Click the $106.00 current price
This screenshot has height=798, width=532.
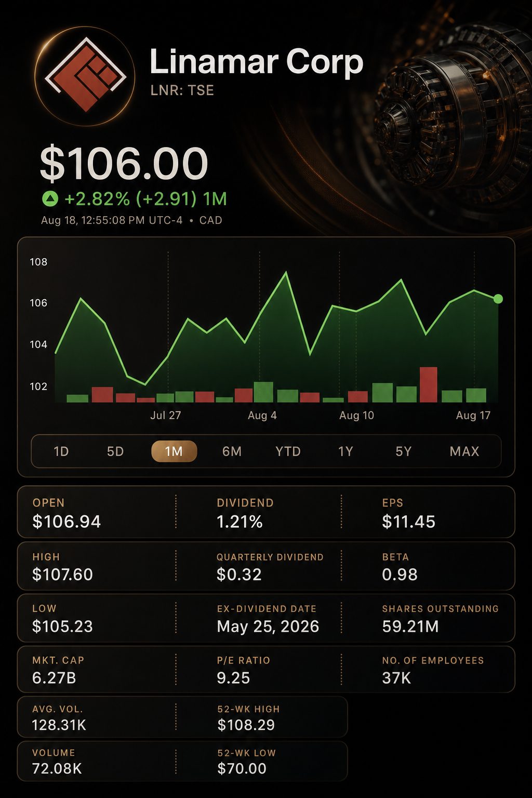(x=124, y=164)
